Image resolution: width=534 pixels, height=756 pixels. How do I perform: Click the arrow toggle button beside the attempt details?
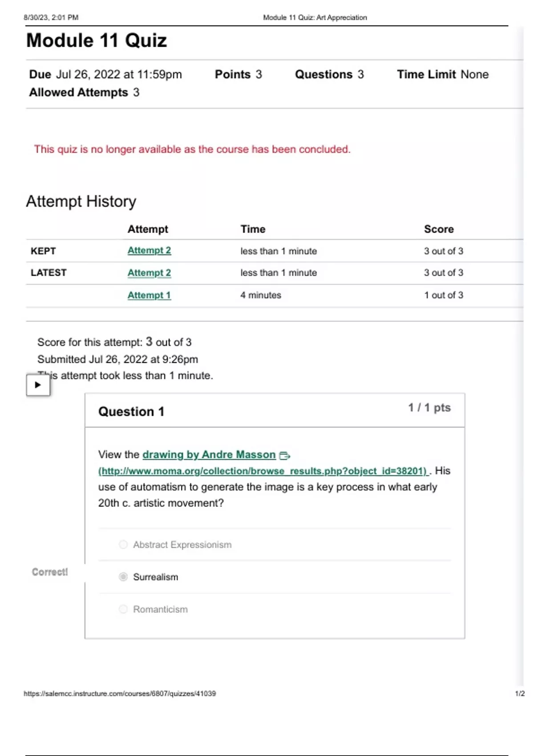coord(38,385)
